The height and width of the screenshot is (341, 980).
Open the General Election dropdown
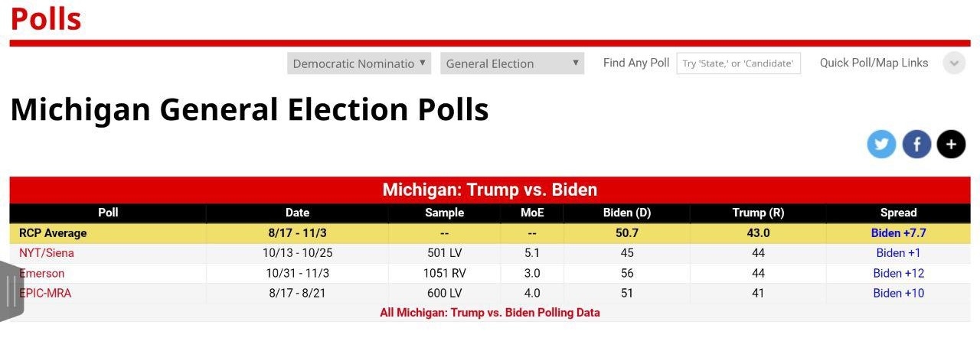(512, 63)
